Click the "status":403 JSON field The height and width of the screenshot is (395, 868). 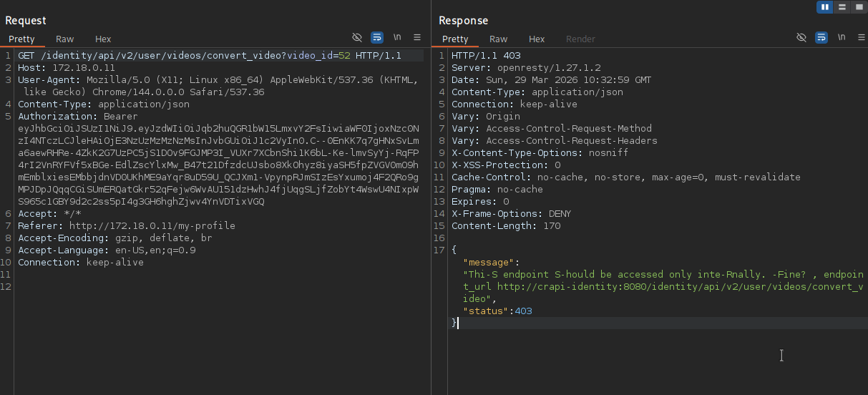[x=497, y=311]
